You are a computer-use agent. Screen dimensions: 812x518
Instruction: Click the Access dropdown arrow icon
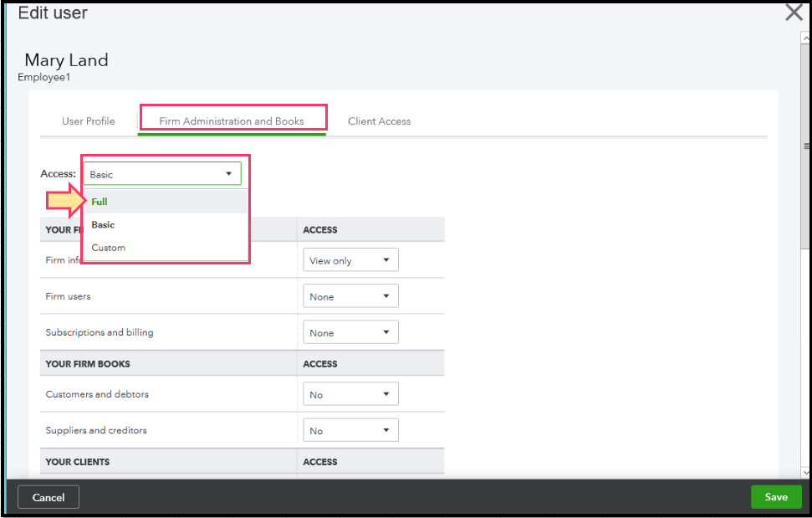coord(228,174)
